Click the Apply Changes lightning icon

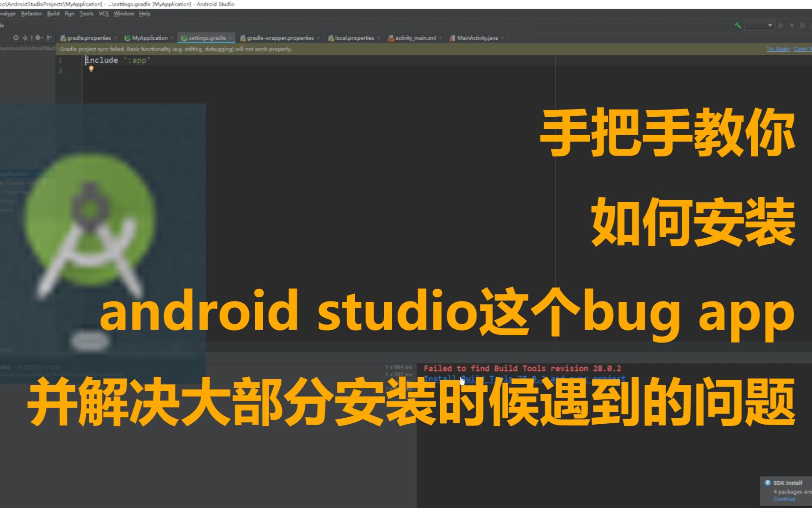[792, 25]
